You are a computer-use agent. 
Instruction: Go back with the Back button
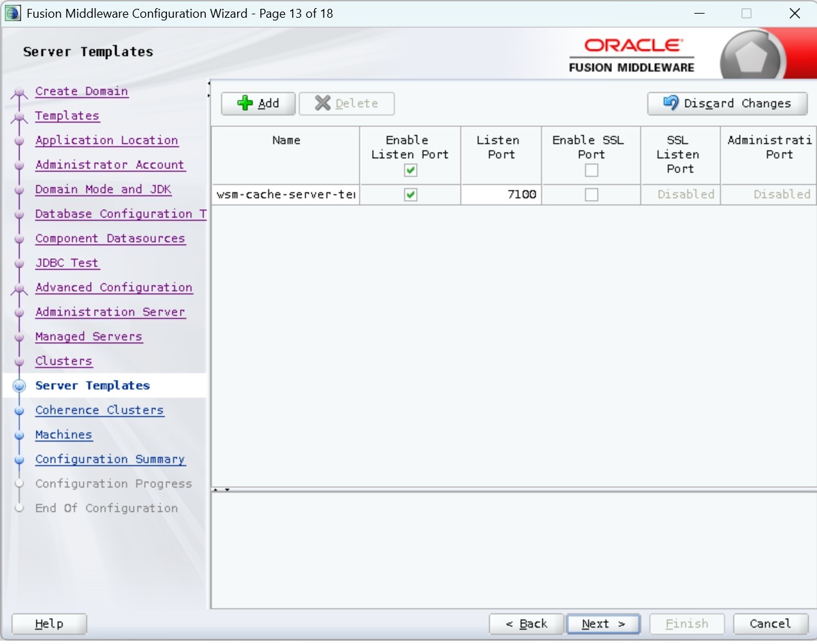click(x=526, y=624)
